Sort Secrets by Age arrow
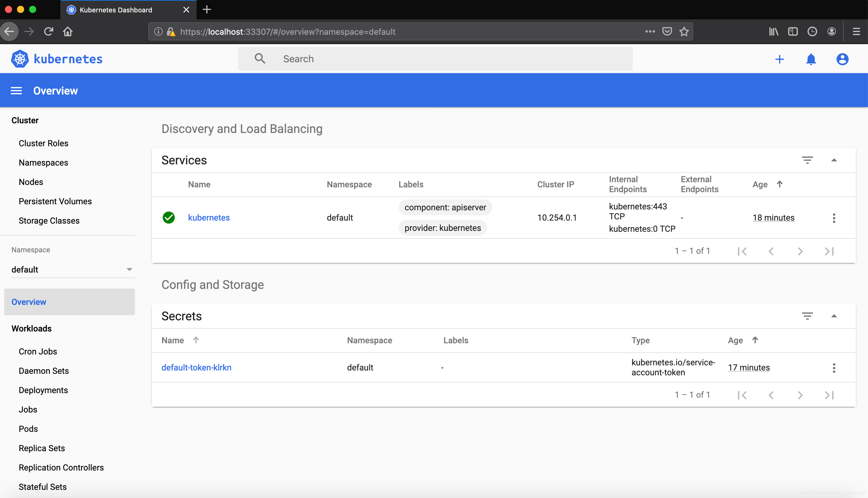The height and width of the screenshot is (498, 868). [755, 340]
